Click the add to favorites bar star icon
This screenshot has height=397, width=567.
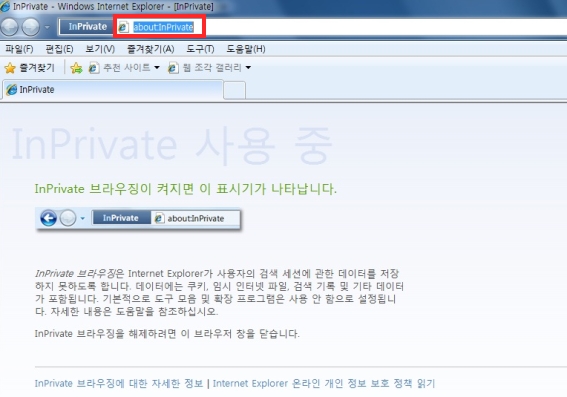pyautogui.click(x=76, y=68)
